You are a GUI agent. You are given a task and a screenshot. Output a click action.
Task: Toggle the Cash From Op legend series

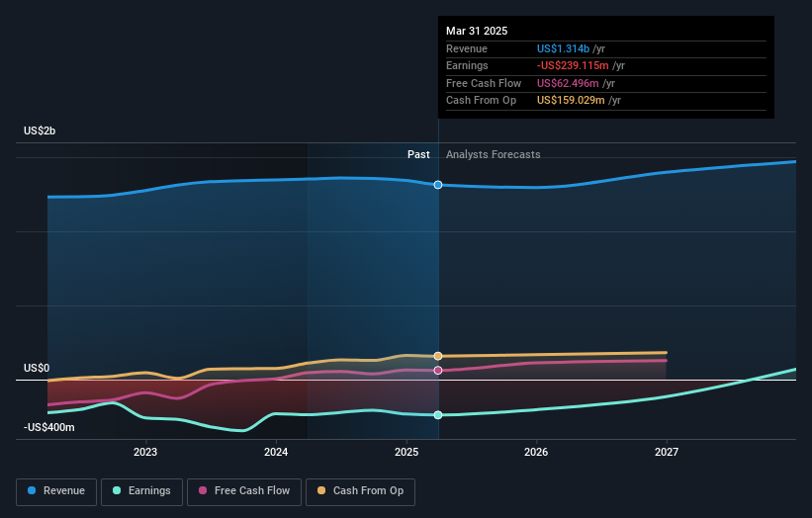tap(360, 491)
